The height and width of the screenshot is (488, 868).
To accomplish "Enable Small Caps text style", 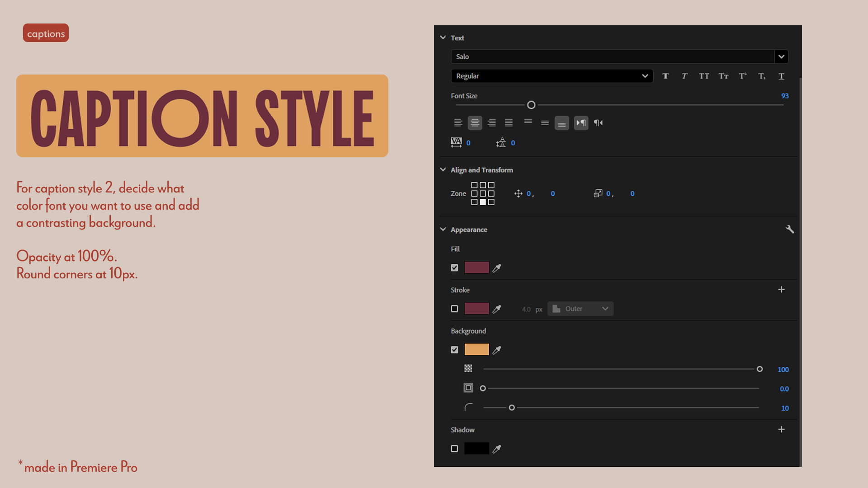I will click(723, 76).
